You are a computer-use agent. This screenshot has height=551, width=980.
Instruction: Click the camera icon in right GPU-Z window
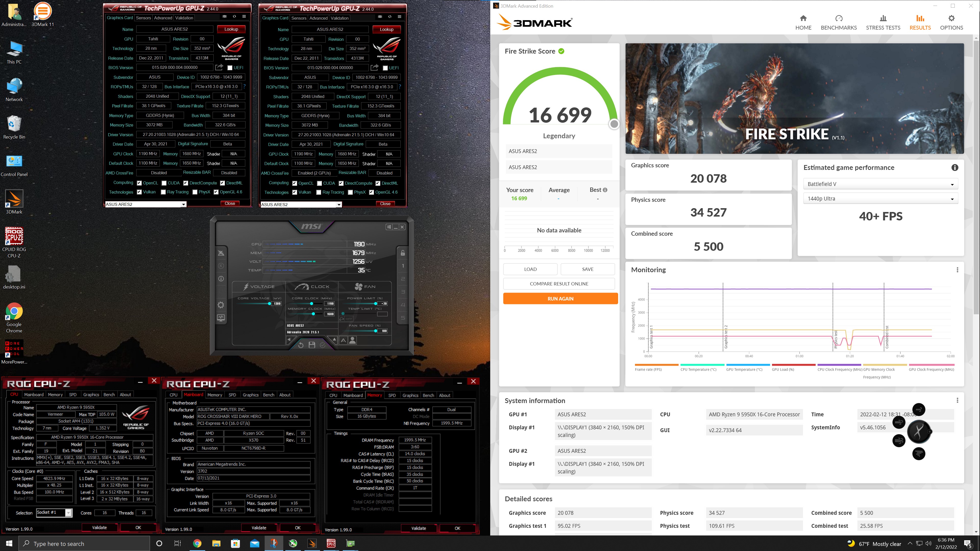tap(380, 17)
